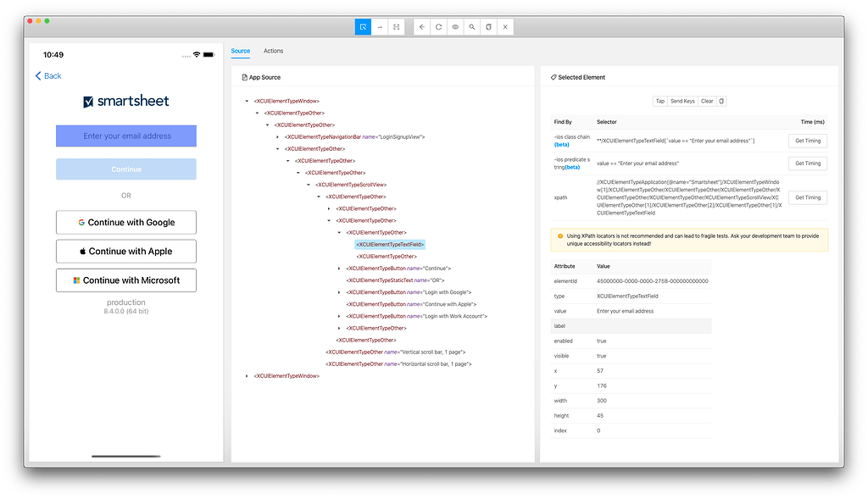Toggle recorded actions with eye icon
The height and width of the screenshot is (499, 868).
[455, 26]
